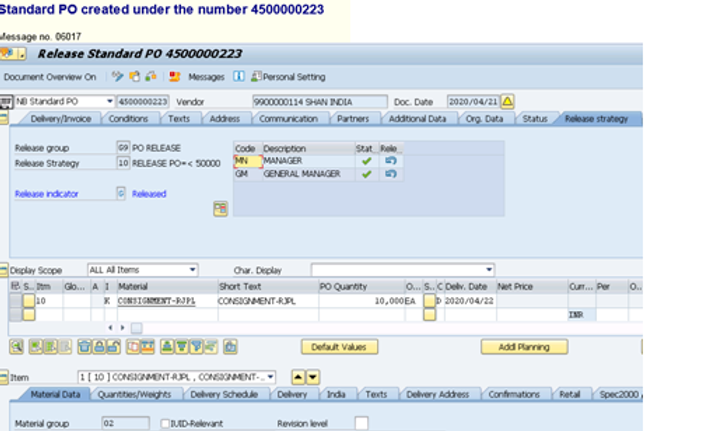Open the Status header tab
The height and width of the screenshot is (431, 704).
click(x=535, y=119)
